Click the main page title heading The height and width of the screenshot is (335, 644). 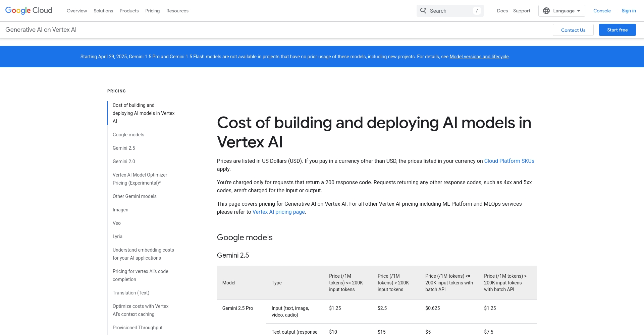coord(374,132)
